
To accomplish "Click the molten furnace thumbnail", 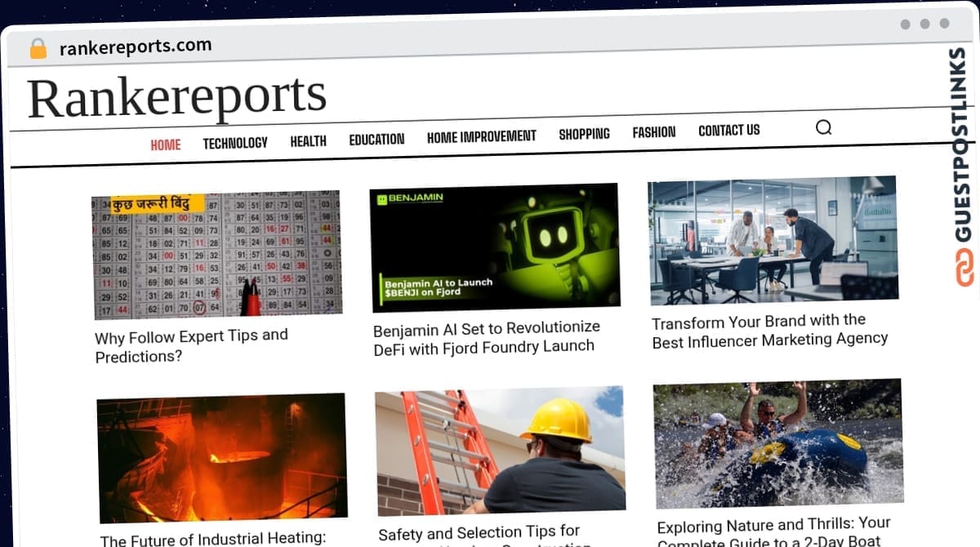I will 222,457.
